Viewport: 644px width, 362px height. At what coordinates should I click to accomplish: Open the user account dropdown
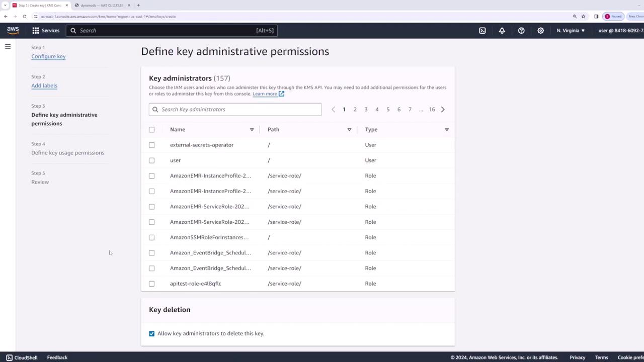pyautogui.click(x=621, y=31)
